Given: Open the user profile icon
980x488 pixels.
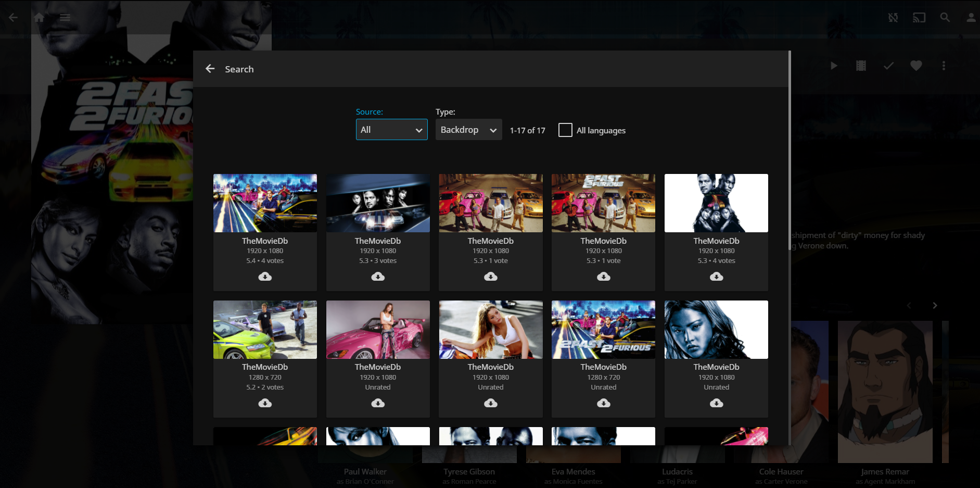Looking at the screenshot, I should 971,17.
